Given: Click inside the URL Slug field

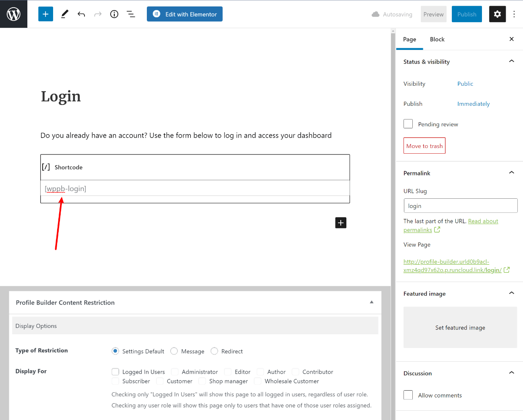Looking at the screenshot, I should tap(460, 206).
